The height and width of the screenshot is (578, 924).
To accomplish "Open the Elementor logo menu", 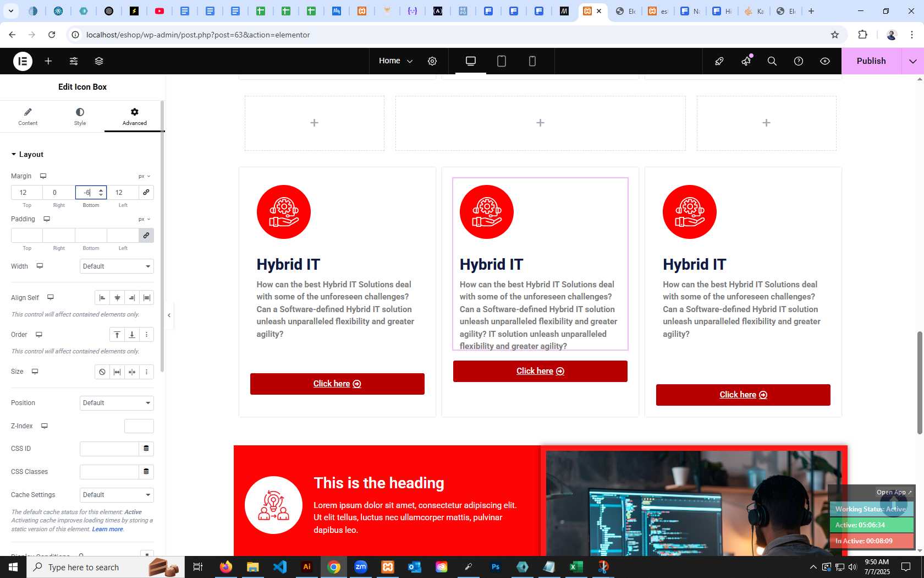I will 23,61.
